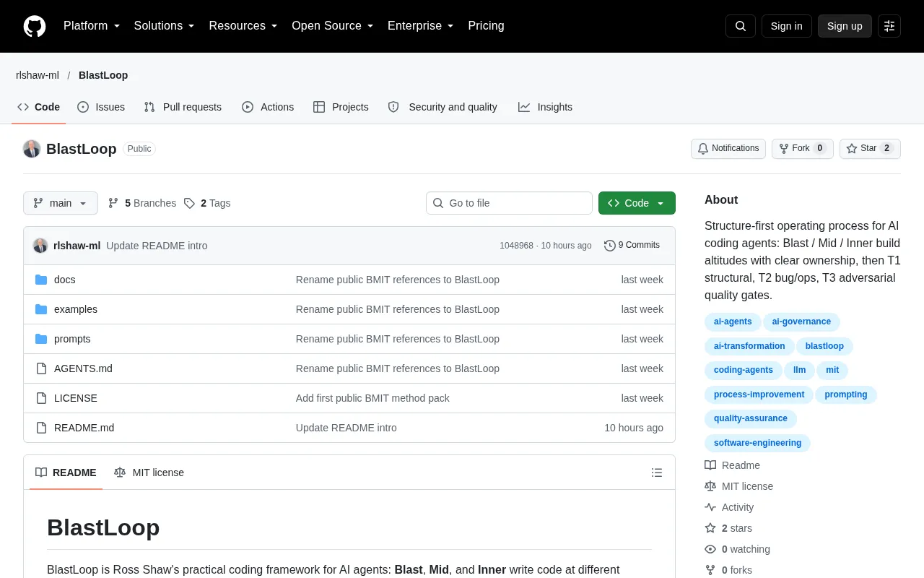
Task: Open the ai-agents topic tag
Action: (x=733, y=322)
